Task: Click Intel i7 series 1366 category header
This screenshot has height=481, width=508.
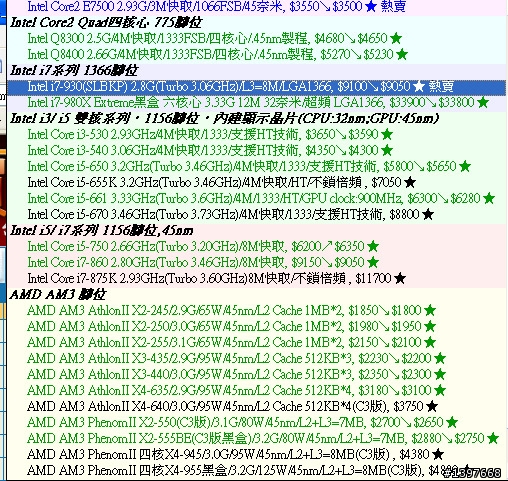Action: coord(74,70)
